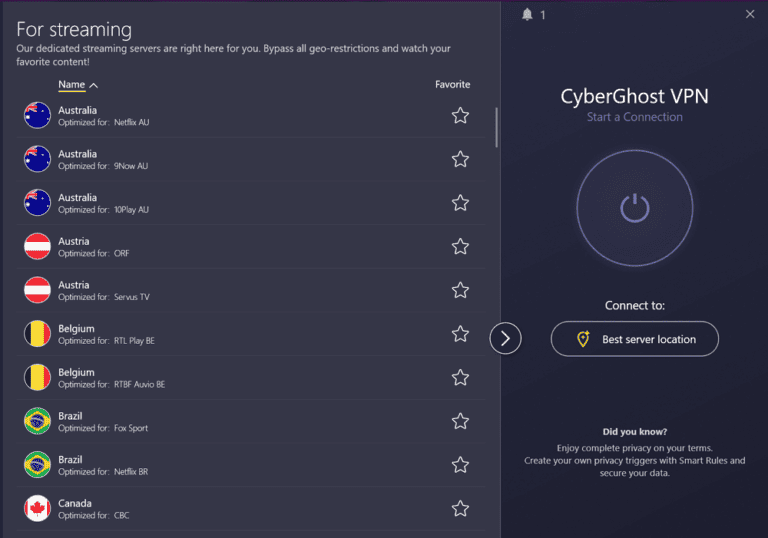Select the row text 'Optimized for: Netflix BR'
768x538 pixels.
(103, 471)
